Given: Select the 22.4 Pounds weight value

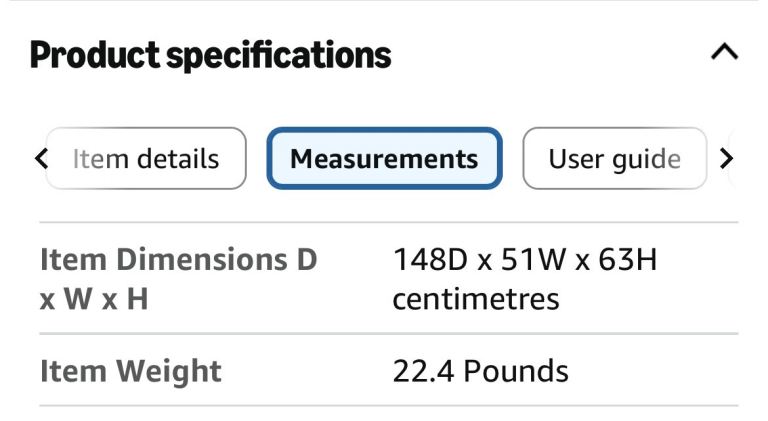Looking at the screenshot, I should [x=481, y=371].
